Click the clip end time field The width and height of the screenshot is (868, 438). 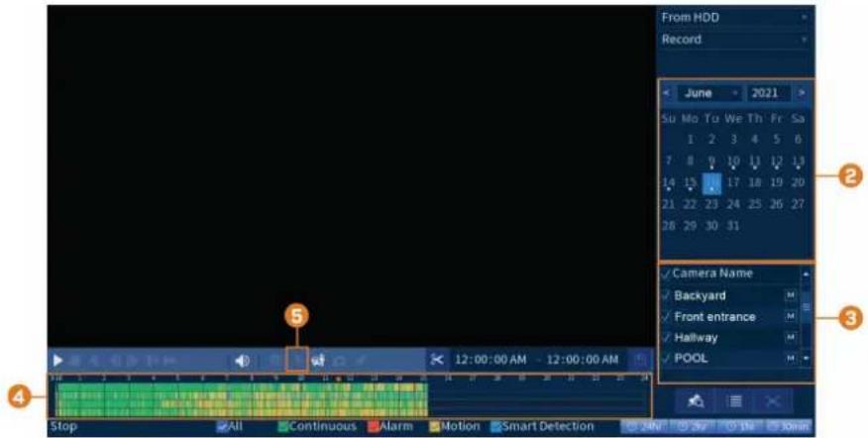(583, 360)
